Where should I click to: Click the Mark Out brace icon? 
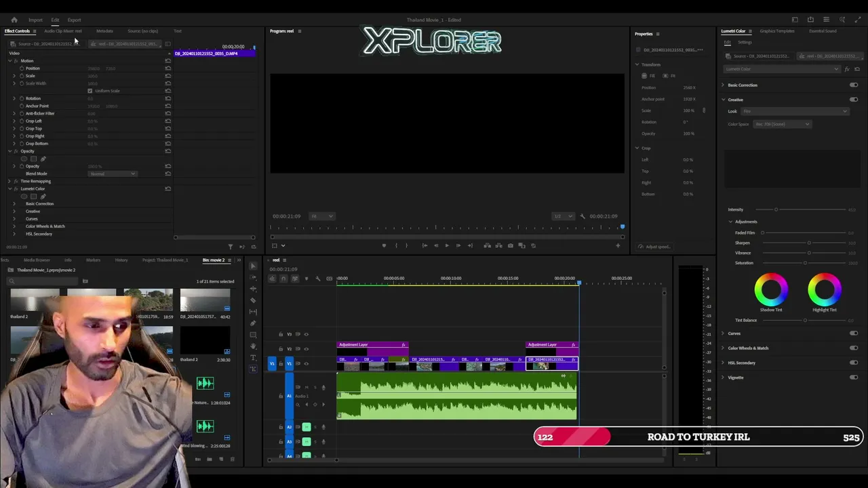click(407, 245)
